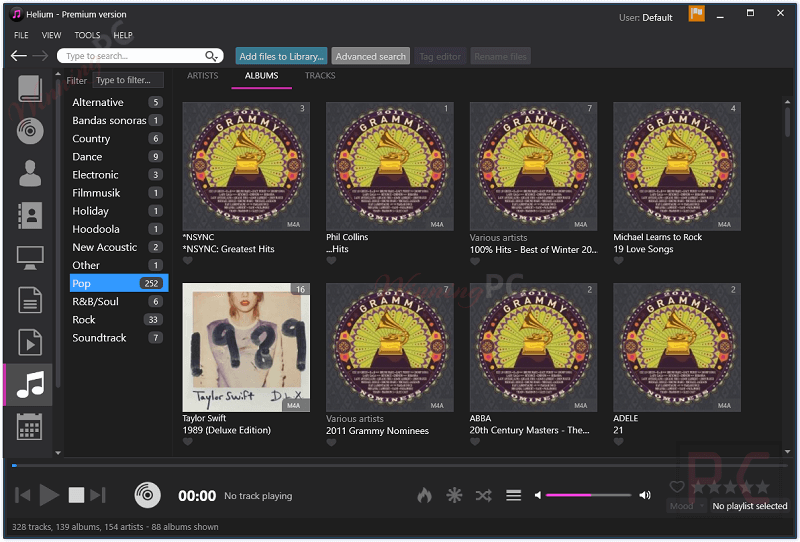Click the search magnifier icon
Image resolution: width=800 pixels, height=542 pixels.
(x=211, y=56)
